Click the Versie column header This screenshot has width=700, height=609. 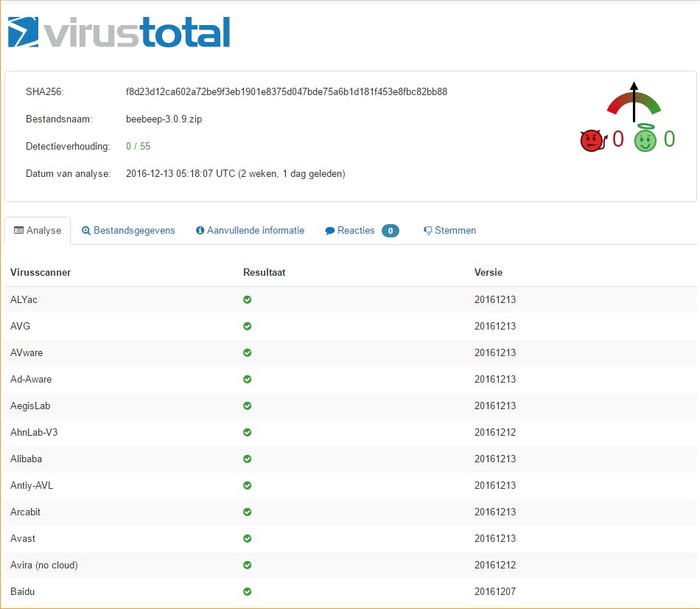(x=489, y=273)
